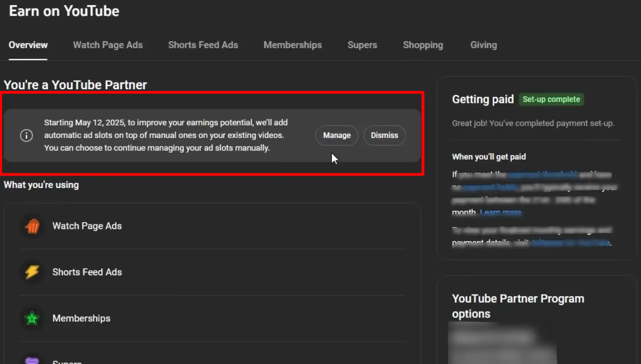Switch to the Overview tab
This screenshot has height=364, width=641.
click(28, 45)
